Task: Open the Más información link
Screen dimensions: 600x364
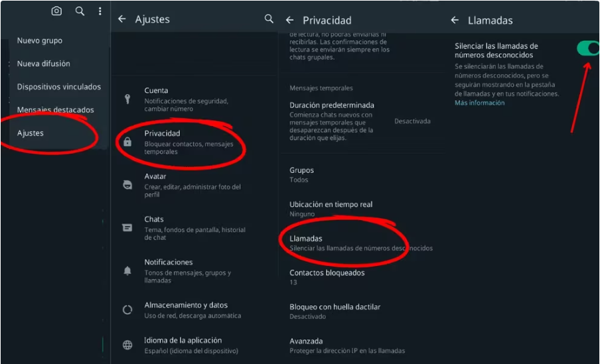Action: click(479, 103)
